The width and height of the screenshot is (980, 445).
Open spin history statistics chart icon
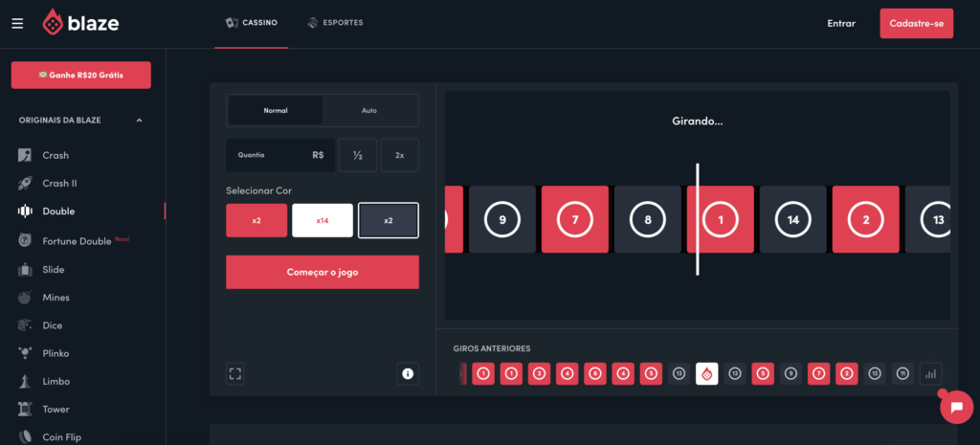pyautogui.click(x=930, y=374)
